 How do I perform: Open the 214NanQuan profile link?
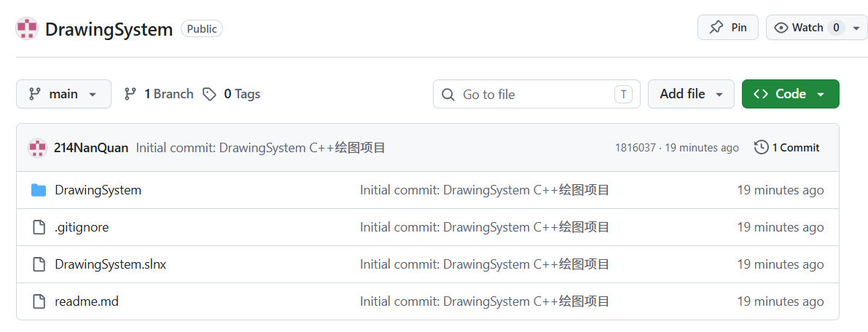pos(91,148)
